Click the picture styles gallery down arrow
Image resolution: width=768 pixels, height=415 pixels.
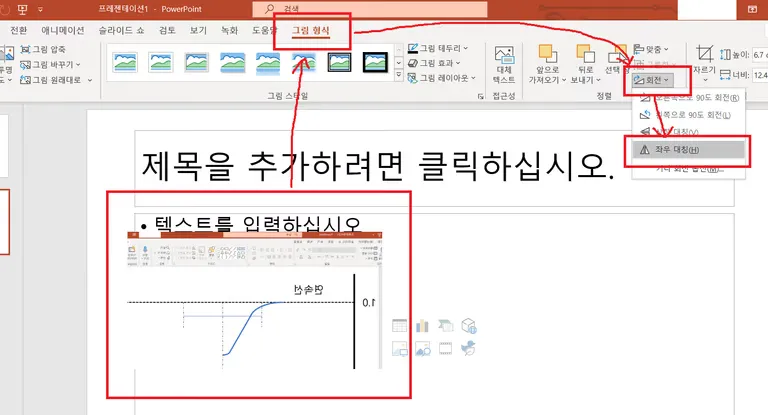point(399,63)
